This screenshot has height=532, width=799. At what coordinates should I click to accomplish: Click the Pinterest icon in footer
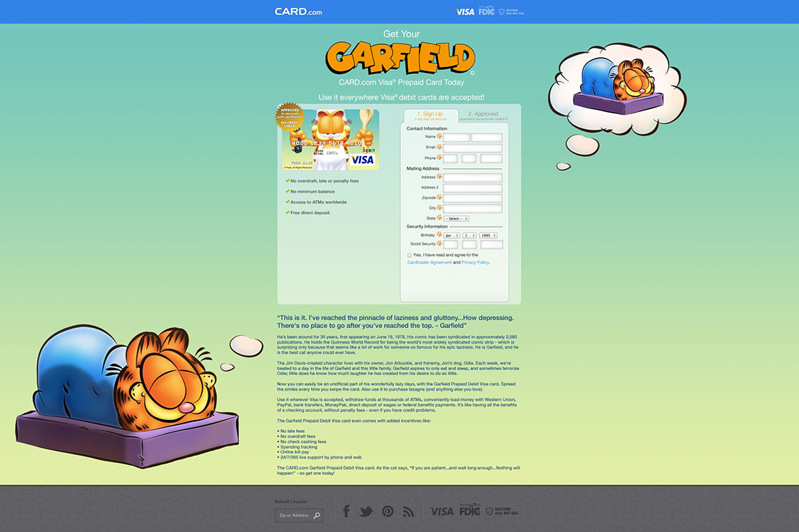387,511
